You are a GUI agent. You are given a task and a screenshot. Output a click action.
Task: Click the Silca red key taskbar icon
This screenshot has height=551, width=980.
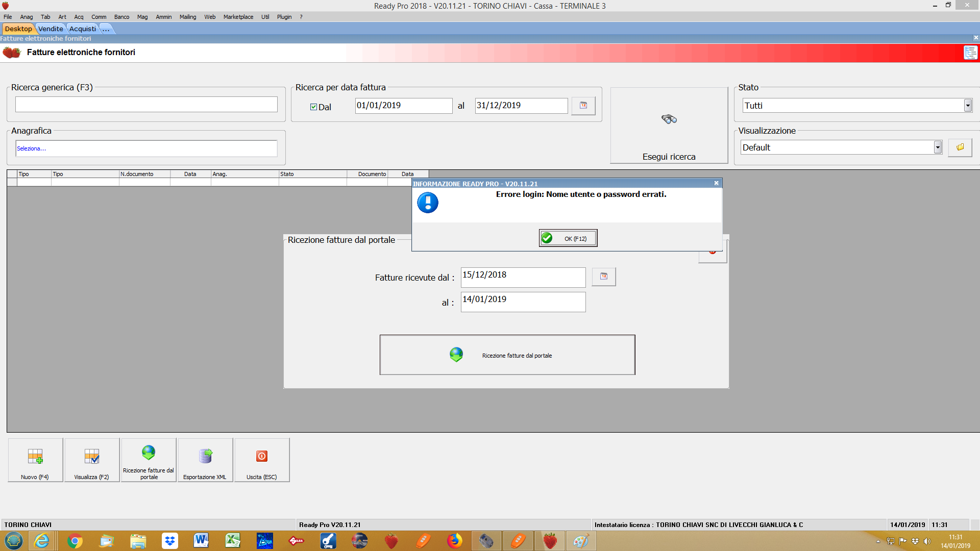point(296,541)
